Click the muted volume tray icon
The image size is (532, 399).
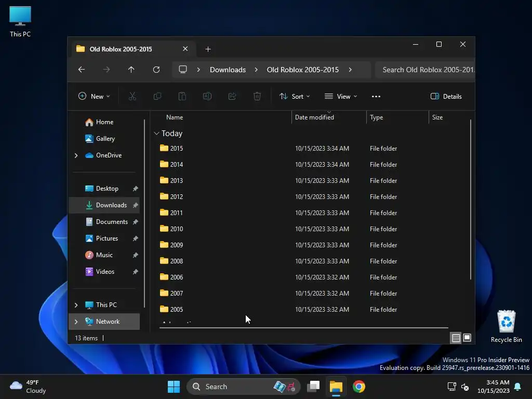465,387
